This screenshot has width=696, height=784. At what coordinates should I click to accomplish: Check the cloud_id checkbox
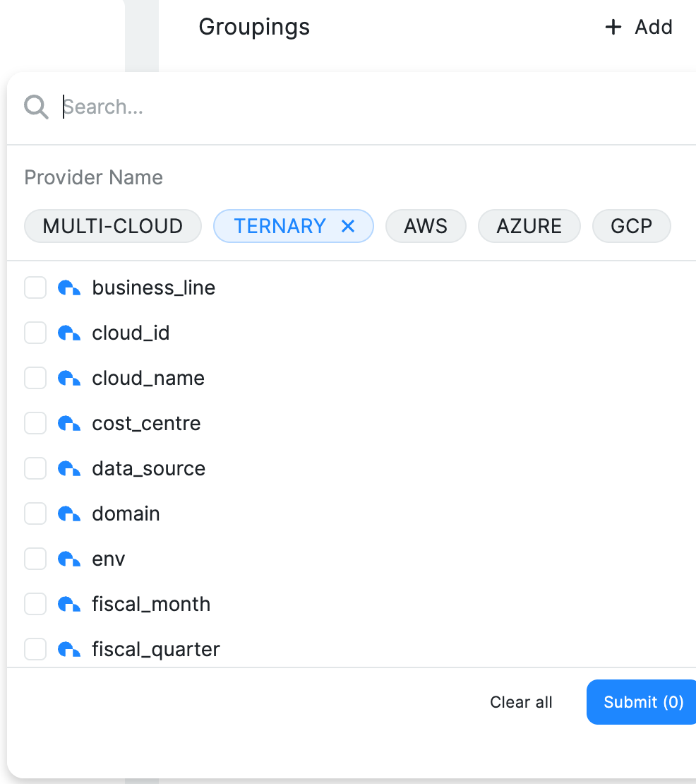[x=35, y=333]
